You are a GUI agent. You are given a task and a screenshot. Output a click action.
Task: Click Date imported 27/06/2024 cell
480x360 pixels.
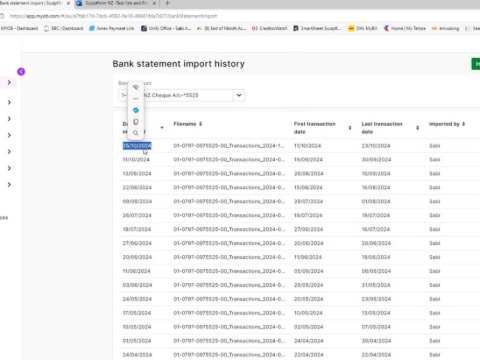click(137, 243)
